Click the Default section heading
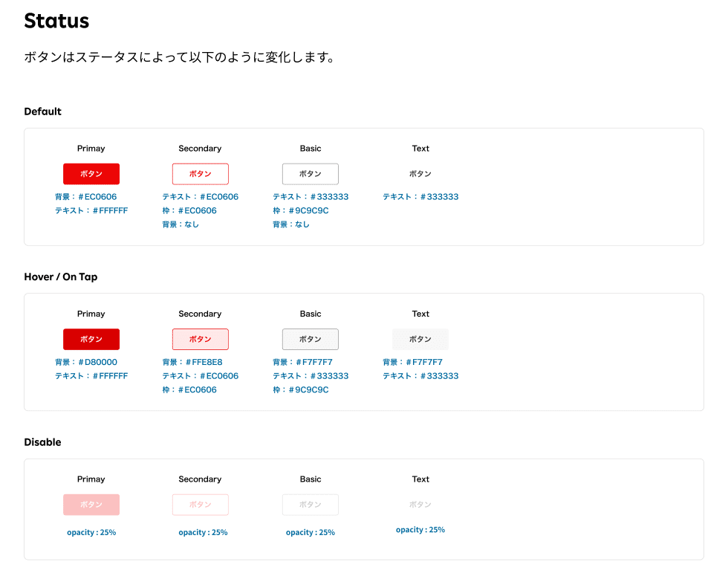Viewport: 728px width, 576px height. pos(43,111)
